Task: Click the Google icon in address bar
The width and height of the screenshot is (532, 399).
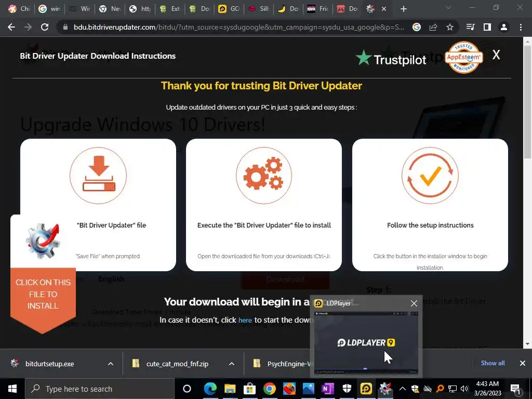Action: point(416,27)
